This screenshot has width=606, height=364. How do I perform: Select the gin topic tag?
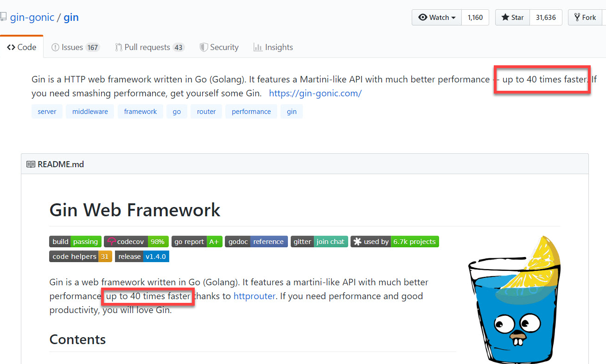click(292, 112)
